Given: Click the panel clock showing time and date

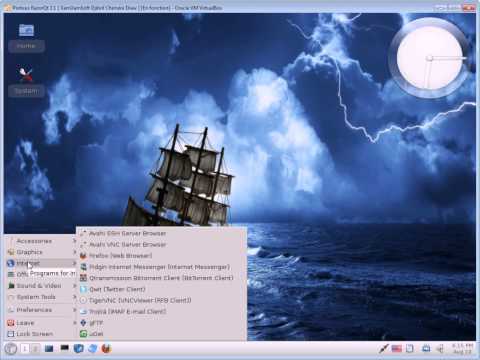Looking at the screenshot, I should [x=463, y=349].
